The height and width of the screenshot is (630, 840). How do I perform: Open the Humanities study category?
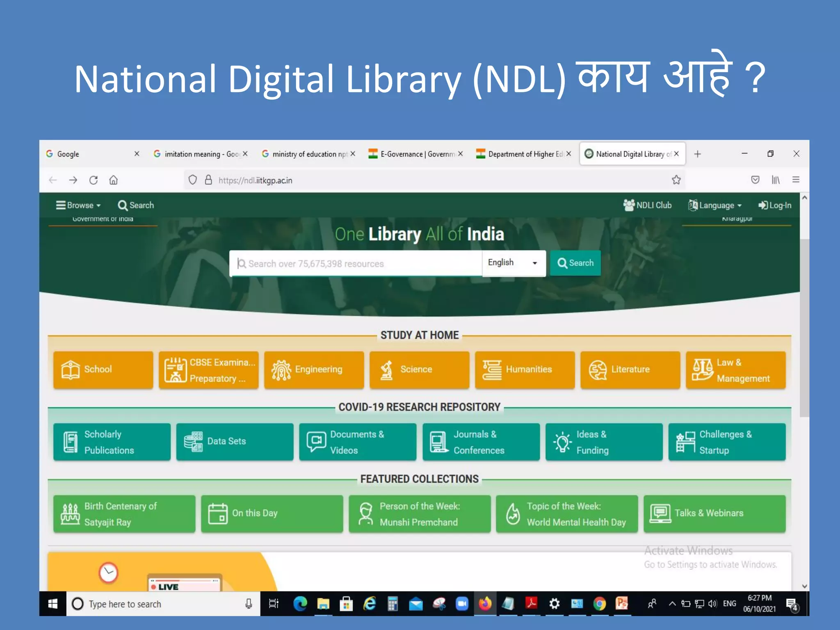525,370
